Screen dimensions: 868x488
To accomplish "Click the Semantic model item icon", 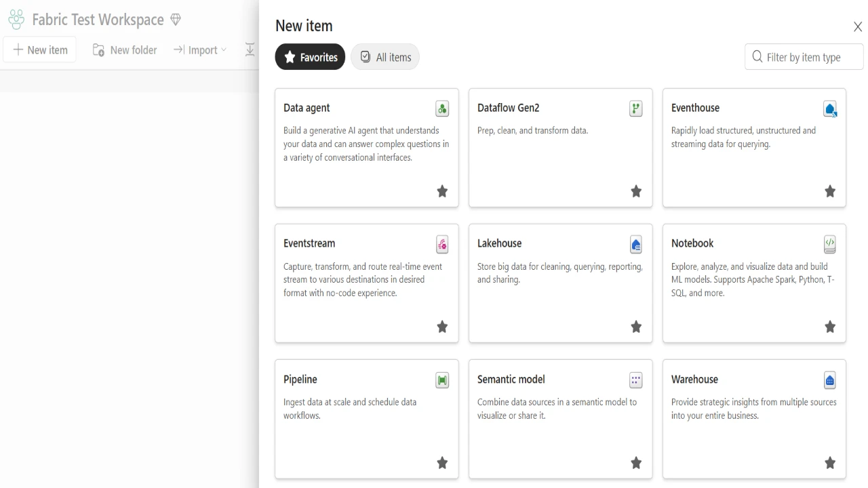I will [636, 380].
